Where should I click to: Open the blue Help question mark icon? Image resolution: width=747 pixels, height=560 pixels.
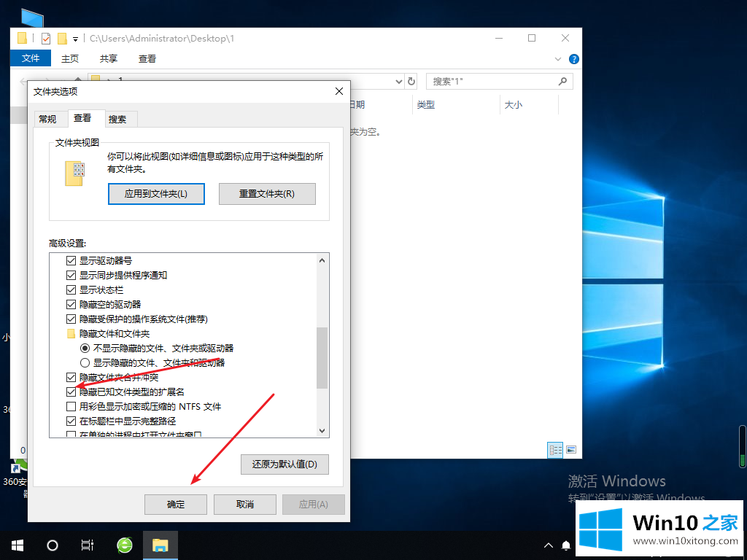tap(574, 59)
